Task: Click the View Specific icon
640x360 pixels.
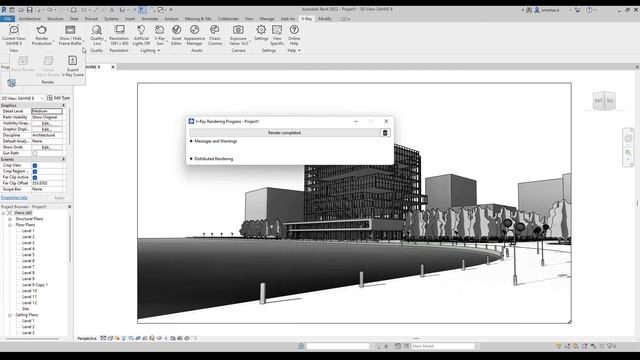Action: coord(277,30)
